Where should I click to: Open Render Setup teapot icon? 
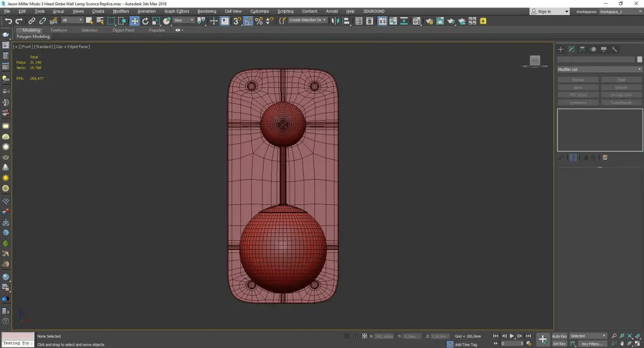[x=429, y=21]
